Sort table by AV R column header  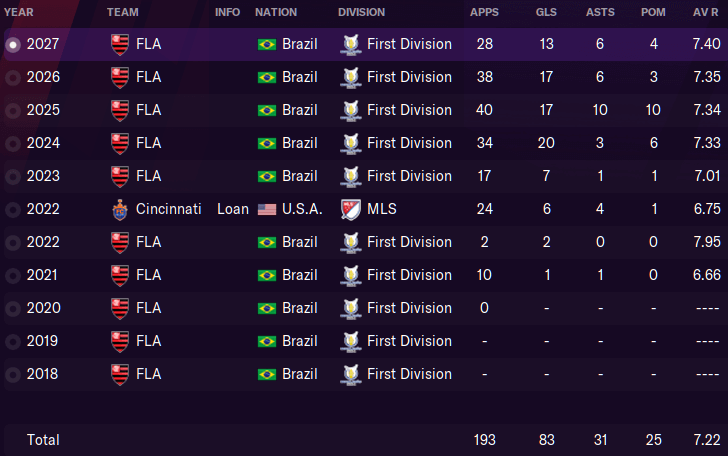tap(706, 12)
